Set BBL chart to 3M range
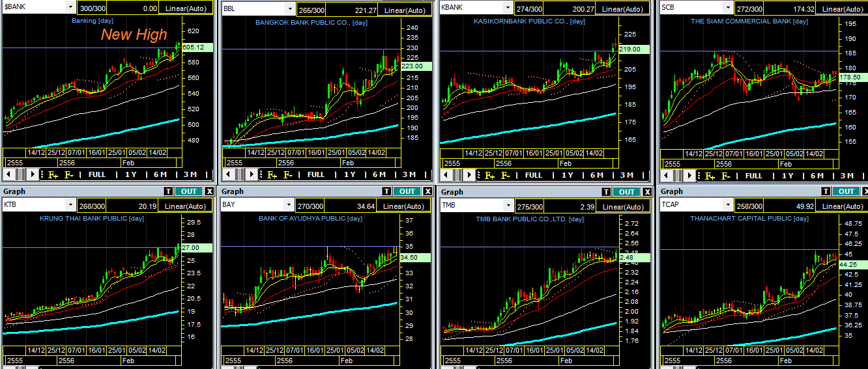This screenshot has height=369, width=868. 409,174
